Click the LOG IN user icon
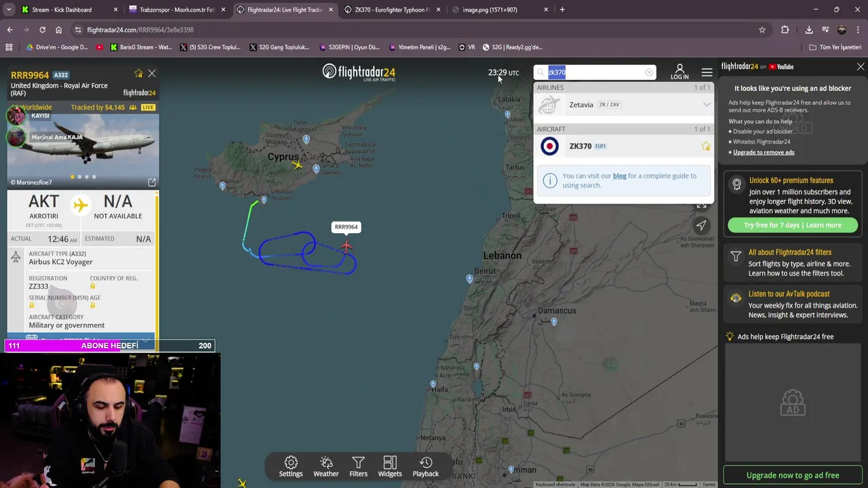The image size is (868, 488). (679, 72)
